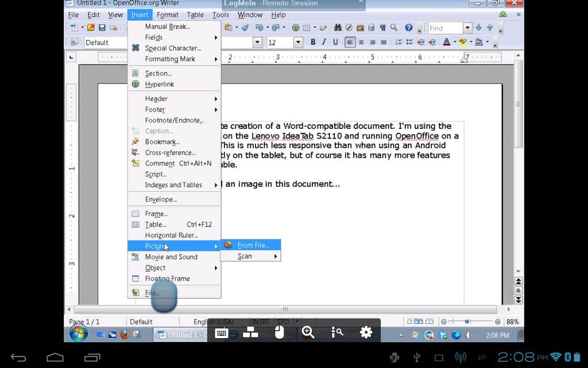Open LogMeIn settings gear
This screenshot has height=368, width=588.
tap(366, 332)
